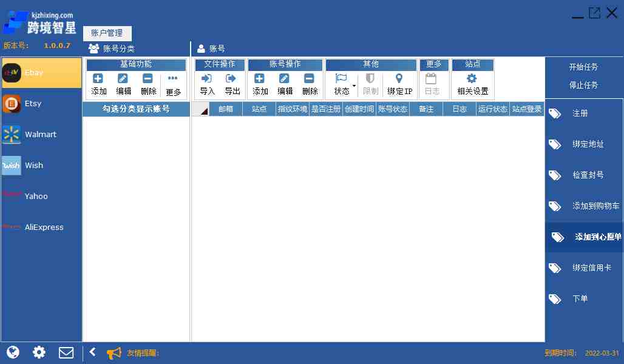Click the 运行状态 column header
Viewport: 624px width, 364px height.
(493, 109)
